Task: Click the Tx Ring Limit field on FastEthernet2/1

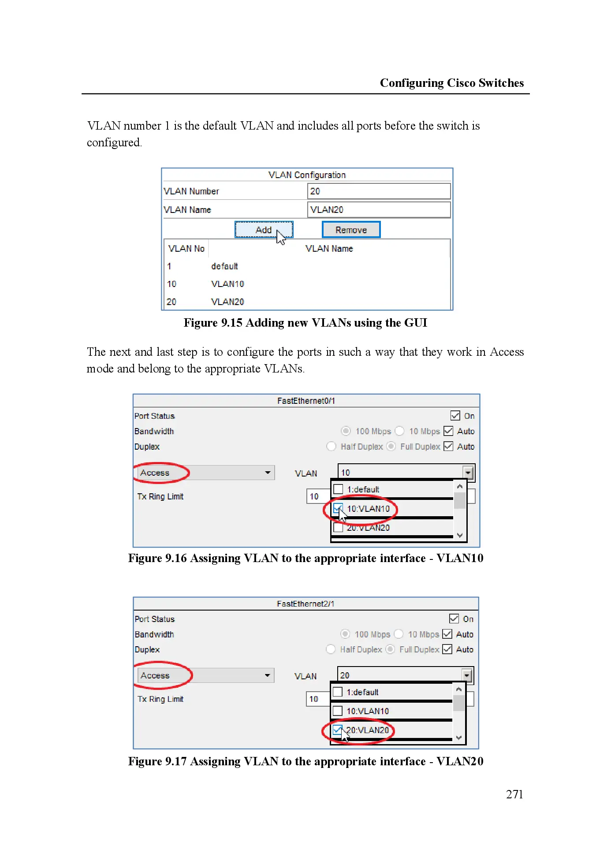Action: (319, 699)
